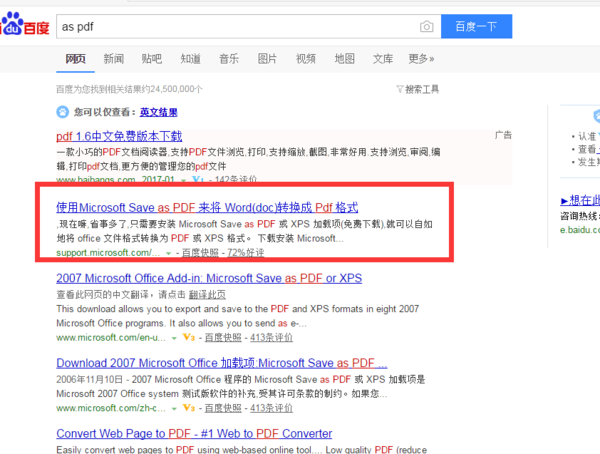Open the 英文结果 link
Screen dimensions: 600x454
[x=158, y=112]
